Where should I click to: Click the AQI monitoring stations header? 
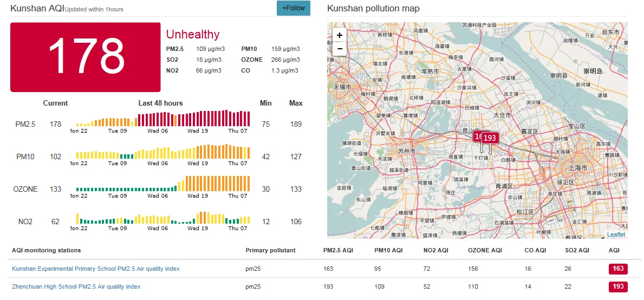[x=46, y=250]
